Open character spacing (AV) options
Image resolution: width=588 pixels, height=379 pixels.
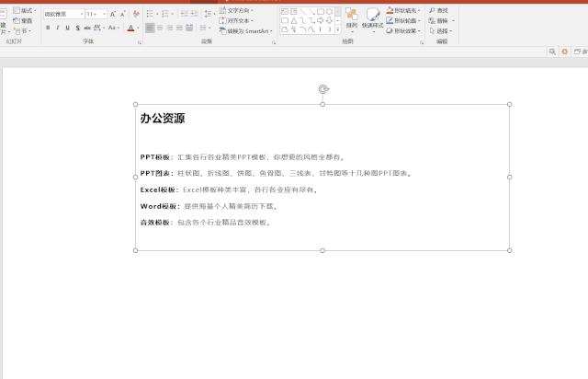(98, 28)
